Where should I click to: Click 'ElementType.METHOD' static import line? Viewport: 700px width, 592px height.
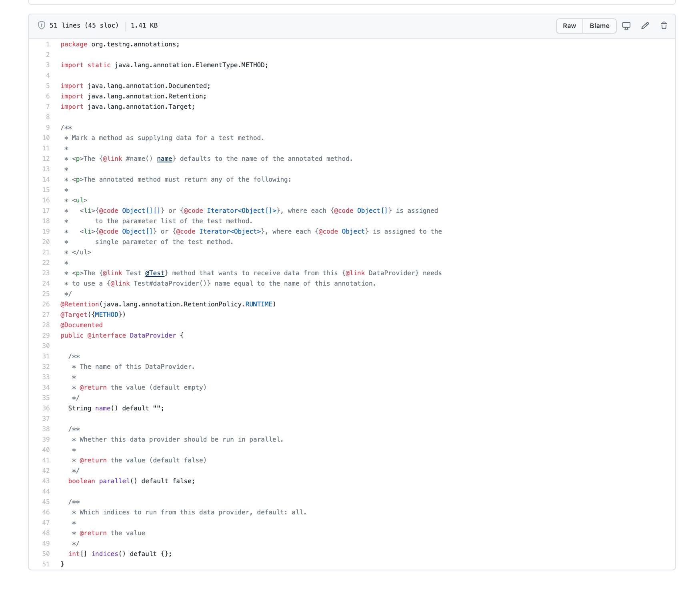tap(164, 65)
